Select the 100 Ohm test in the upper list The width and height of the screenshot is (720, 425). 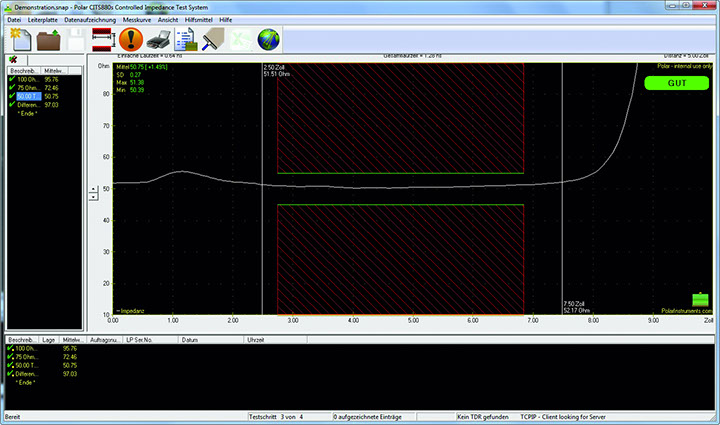pyautogui.click(x=28, y=79)
